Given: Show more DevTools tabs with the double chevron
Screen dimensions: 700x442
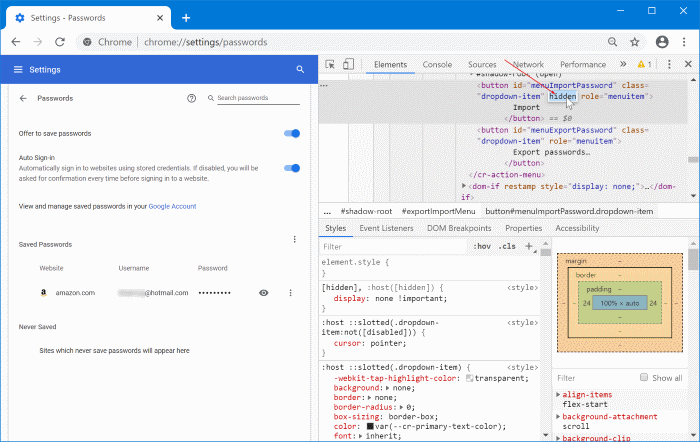Looking at the screenshot, I should (x=624, y=65).
